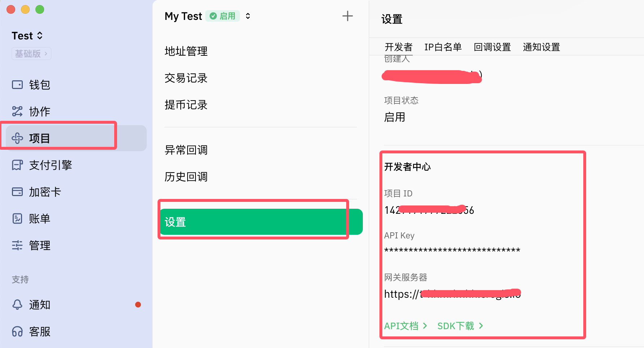
Task: Expand the My Test project selector
Action: point(248,16)
